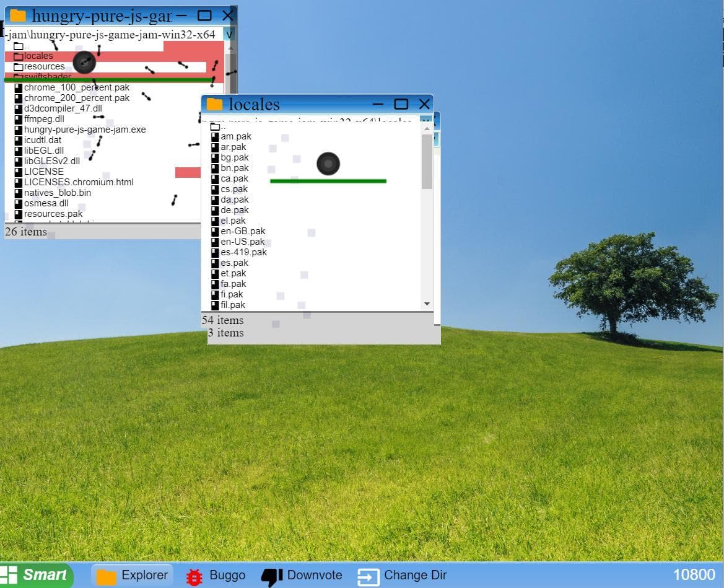The height and width of the screenshot is (588, 724).
Task: Click the orange Explorer folder icon
Action: tap(106, 577)
